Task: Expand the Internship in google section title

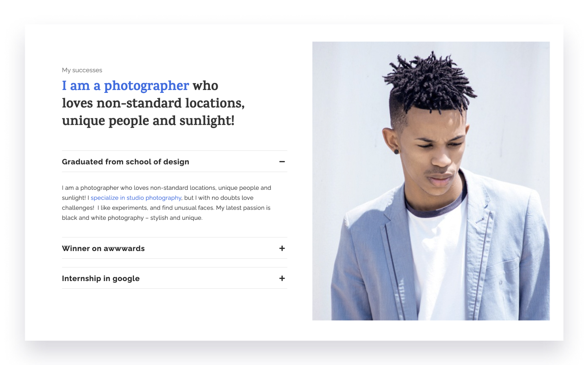Action: [101, 279]
